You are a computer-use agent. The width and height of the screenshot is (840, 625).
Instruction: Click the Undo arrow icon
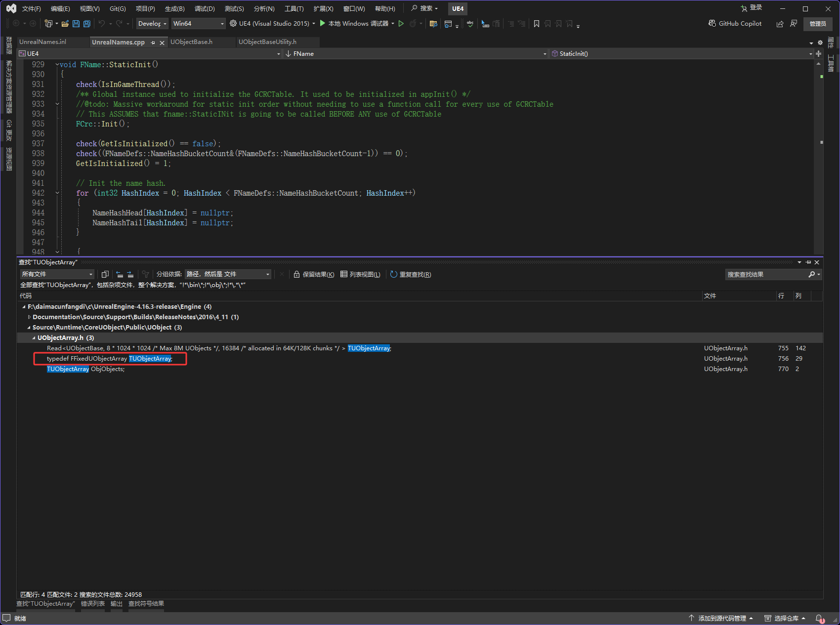click(102, 23)
